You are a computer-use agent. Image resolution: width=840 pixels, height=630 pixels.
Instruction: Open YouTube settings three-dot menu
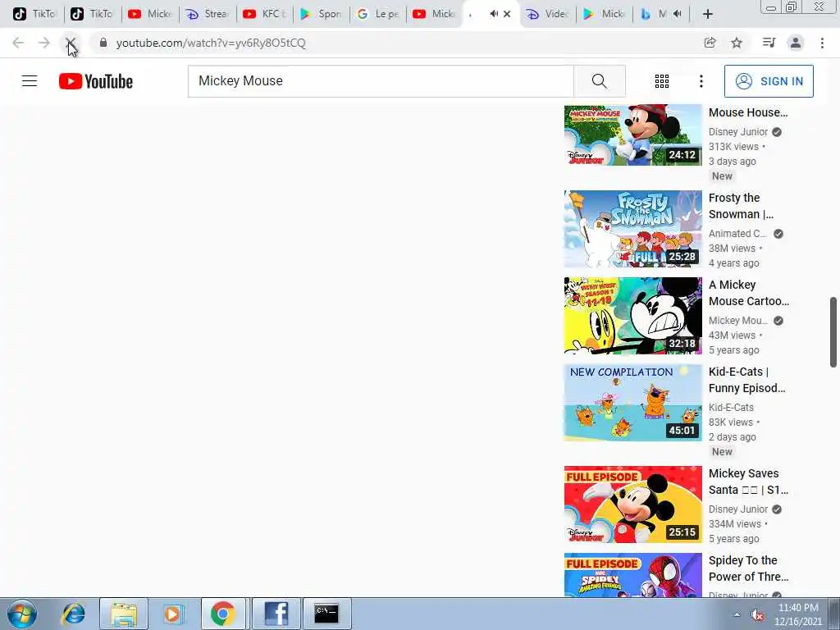701,81
